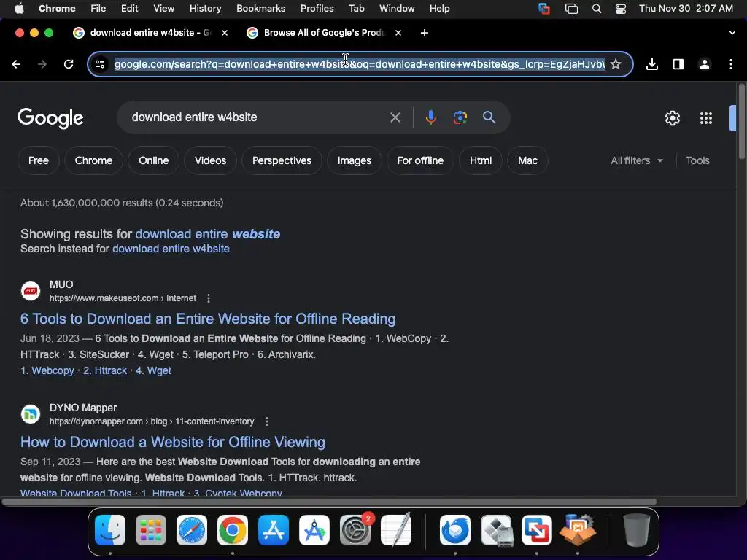Screen dimensions: 747x560
Task: Switch to Images results
Action: [x=354, y=160]
